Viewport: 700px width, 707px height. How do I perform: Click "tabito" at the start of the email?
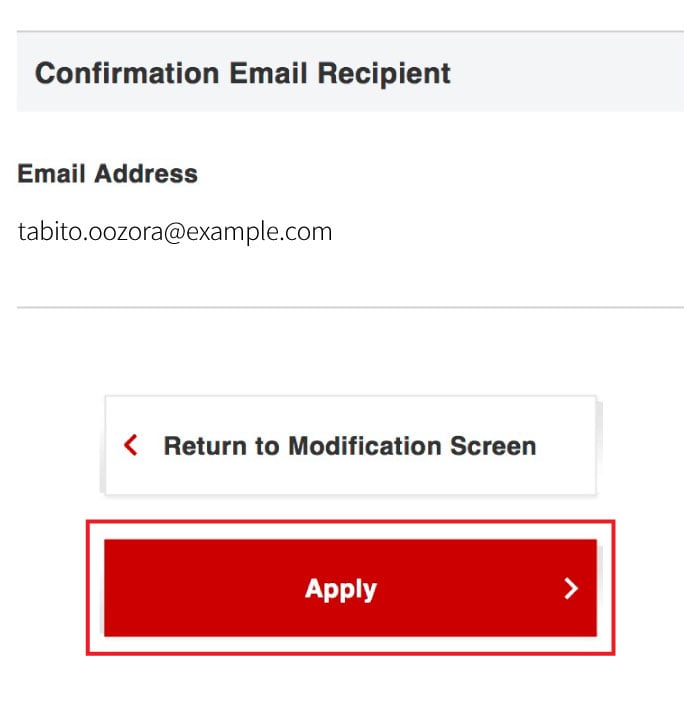(44, 232)
